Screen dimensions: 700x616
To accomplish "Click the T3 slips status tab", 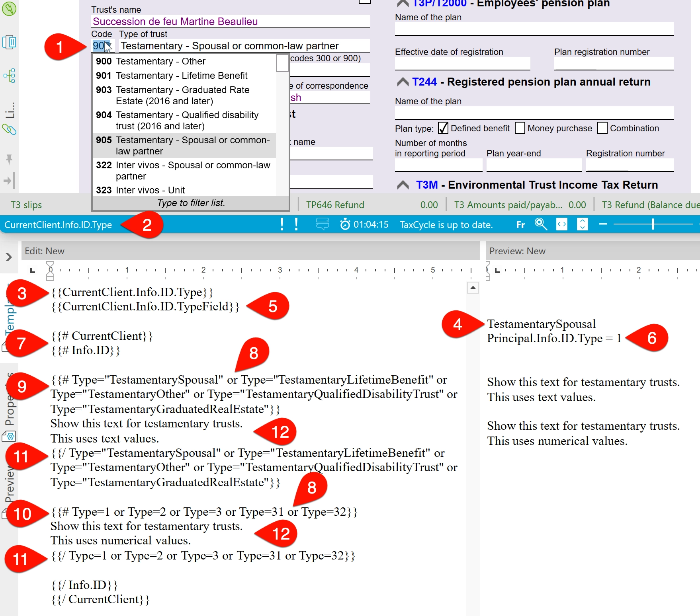I will [26, 205].
